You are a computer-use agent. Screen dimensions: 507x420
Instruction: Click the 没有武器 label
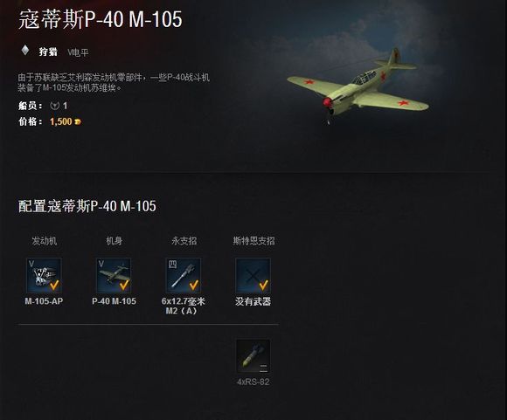tap(253, 301)
